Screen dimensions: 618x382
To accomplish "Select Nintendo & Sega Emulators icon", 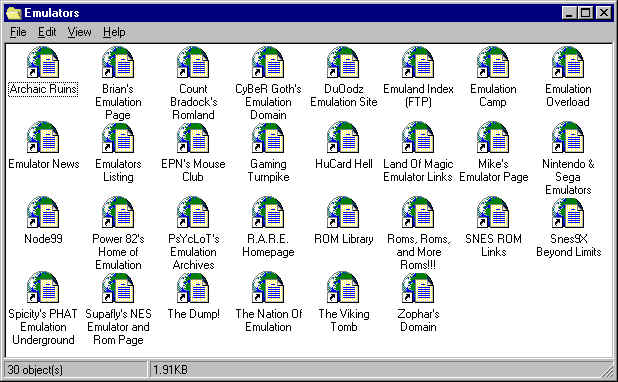I will (568, 137).
